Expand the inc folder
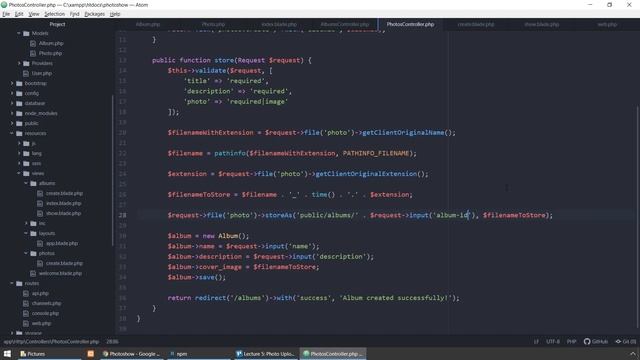Image resolution: width=640 pixels, height=360 pixels. [26, 223]
